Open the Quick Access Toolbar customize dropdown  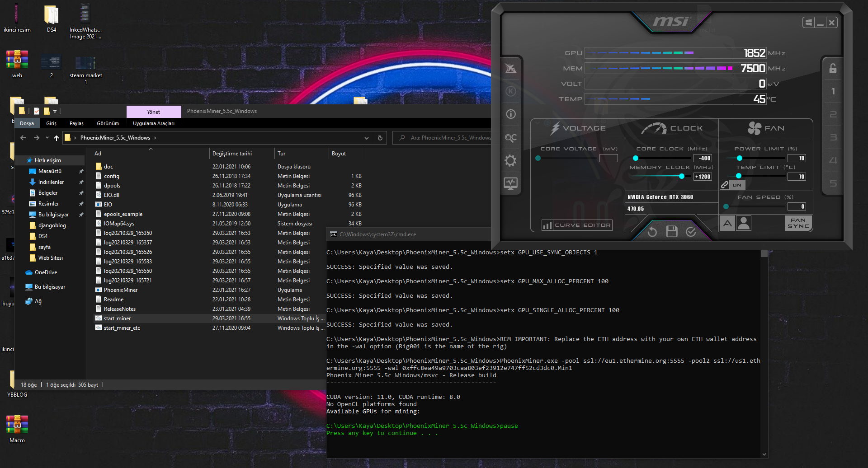pyautogui.click(x=55, y=111)
